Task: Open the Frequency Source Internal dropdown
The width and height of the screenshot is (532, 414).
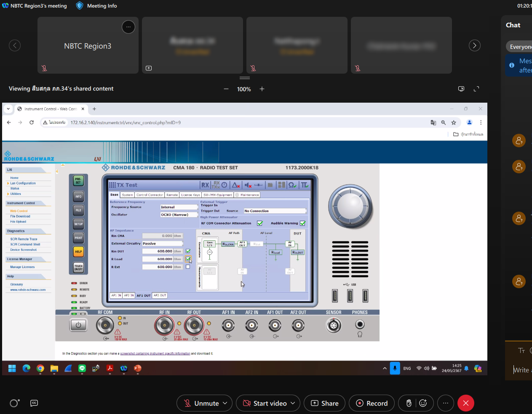Action: (179, 207)
